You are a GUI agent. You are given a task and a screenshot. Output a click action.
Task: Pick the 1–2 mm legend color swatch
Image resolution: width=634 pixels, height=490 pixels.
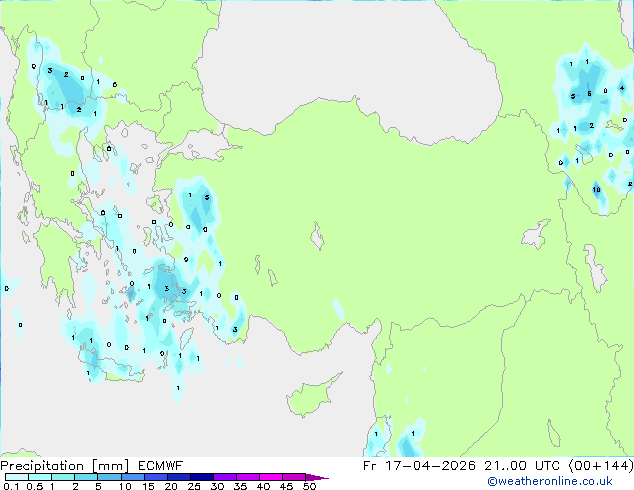pyautogui.click(x=63, y=477)
